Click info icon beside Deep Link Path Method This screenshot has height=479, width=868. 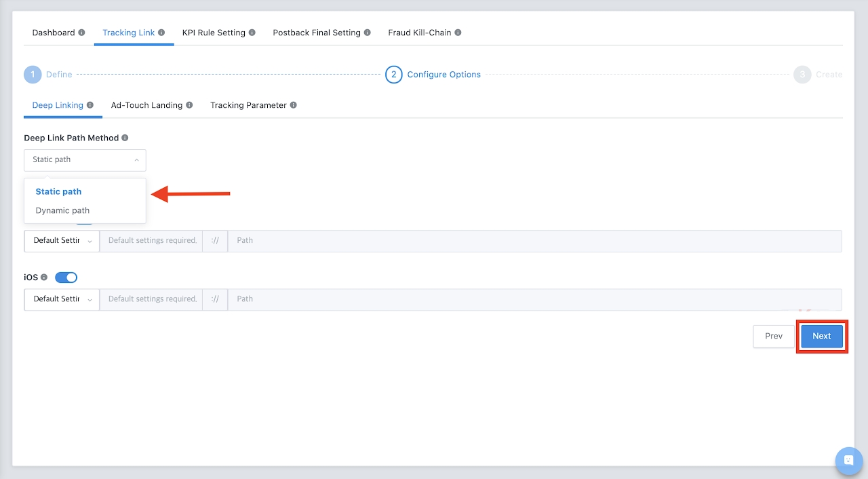[125, 138]
